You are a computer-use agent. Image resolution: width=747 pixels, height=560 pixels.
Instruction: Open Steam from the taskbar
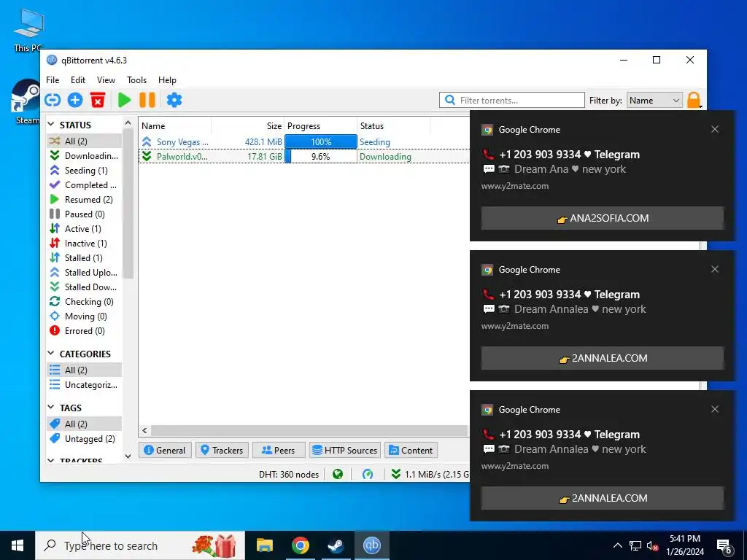(336, 545)
